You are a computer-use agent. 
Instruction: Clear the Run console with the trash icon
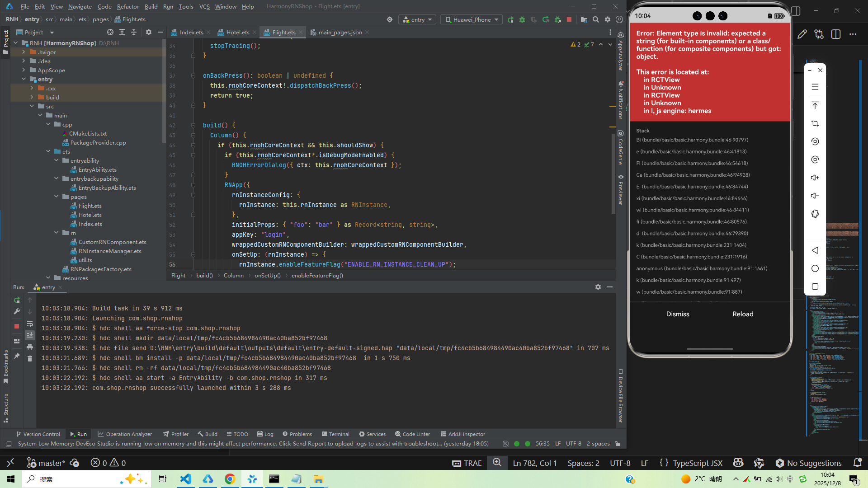[x=30, y=359]
